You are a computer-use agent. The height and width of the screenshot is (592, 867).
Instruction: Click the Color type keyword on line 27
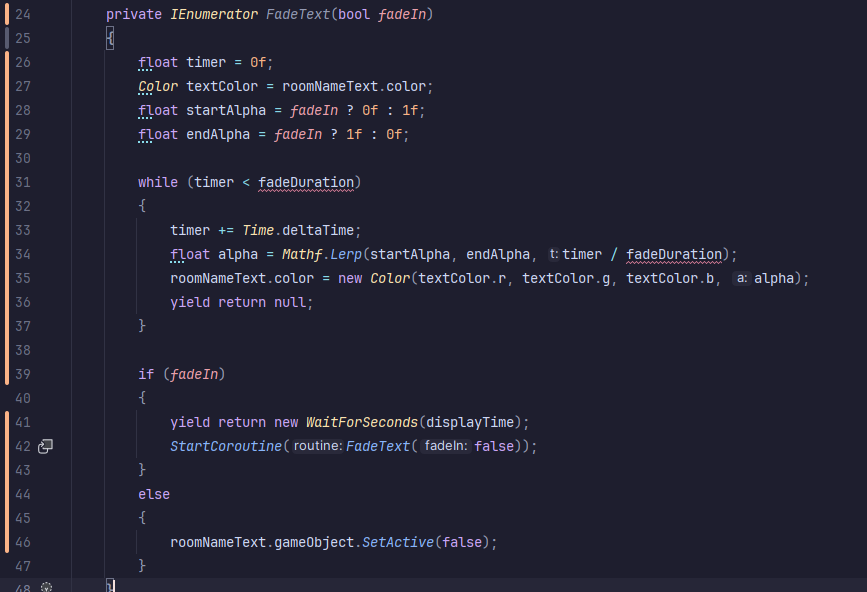[158, 86]
